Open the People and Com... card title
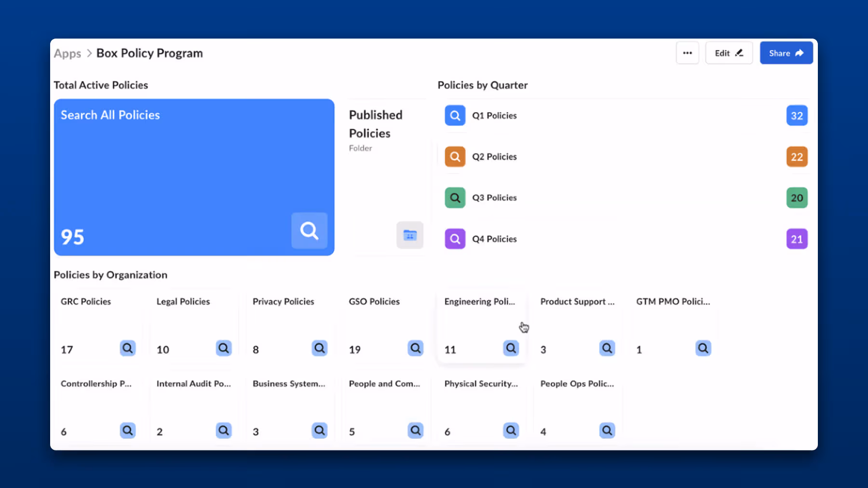The width and height of the screenshot is (868, 488). click(384, 384)
